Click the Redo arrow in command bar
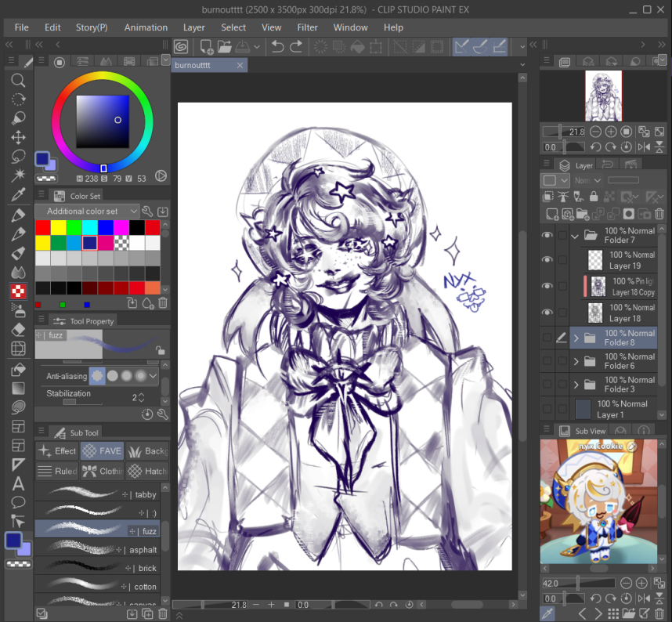Image resolution: width=672 pixels, height=622 pixels. point(296,46)
